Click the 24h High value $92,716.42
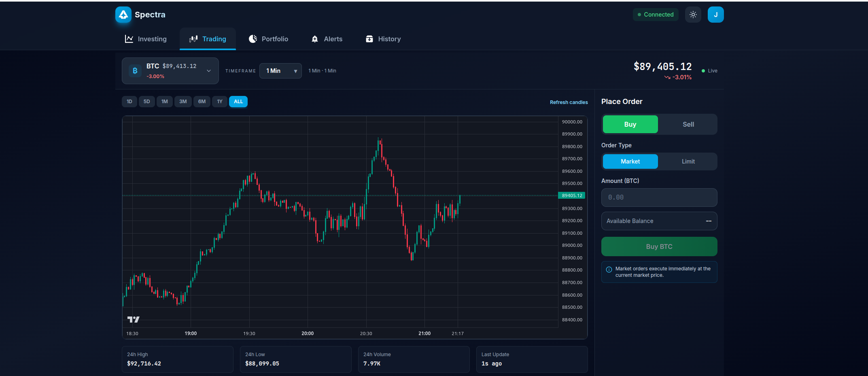 pos(144,363)
